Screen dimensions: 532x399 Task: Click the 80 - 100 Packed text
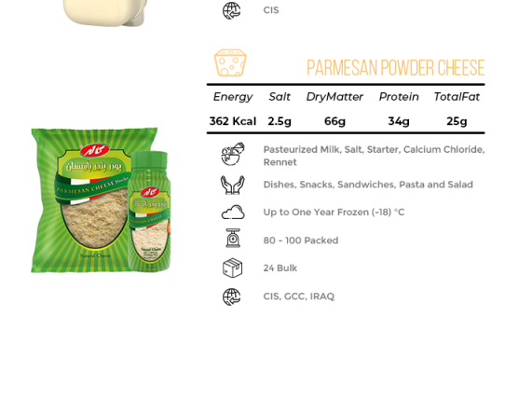(x=301, y=241)
